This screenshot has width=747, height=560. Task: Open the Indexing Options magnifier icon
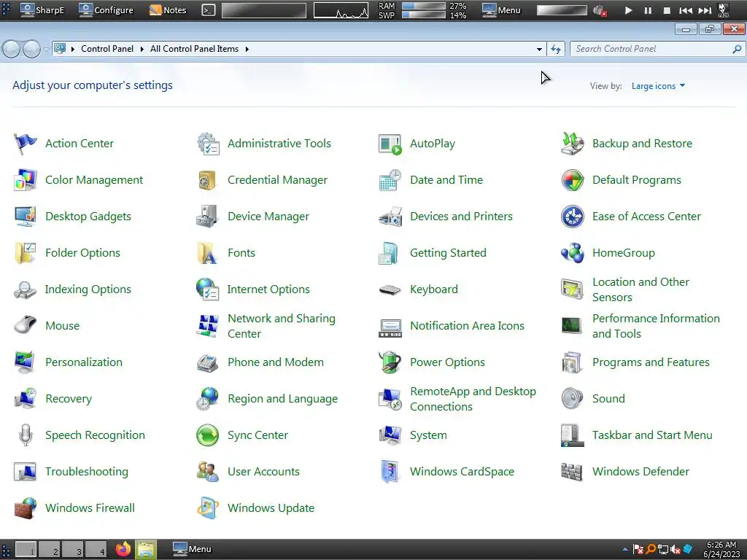tap(26, 289)
